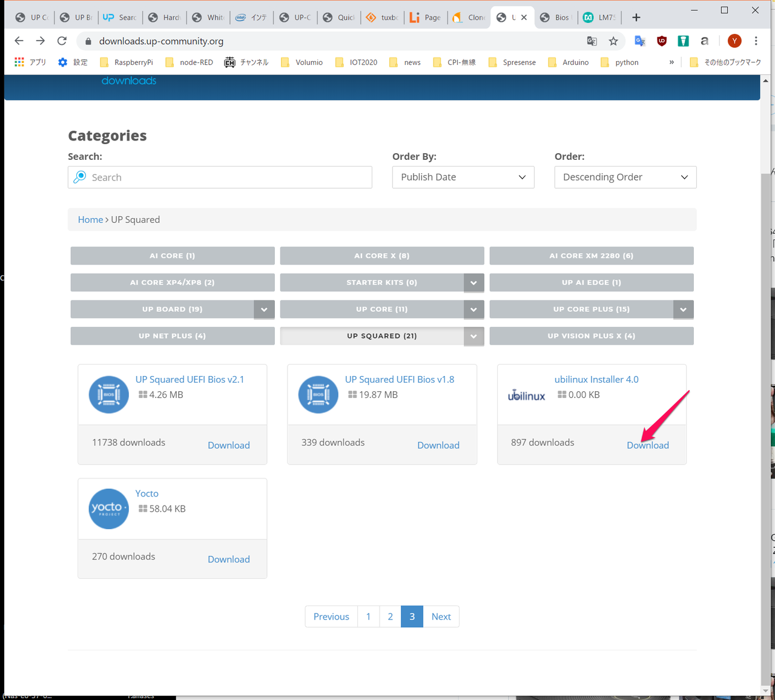Image resolution: width=775 pixels, height=700 pixels.
Task: Open the Google Translate icon in address bar
Action: (592, 41)
